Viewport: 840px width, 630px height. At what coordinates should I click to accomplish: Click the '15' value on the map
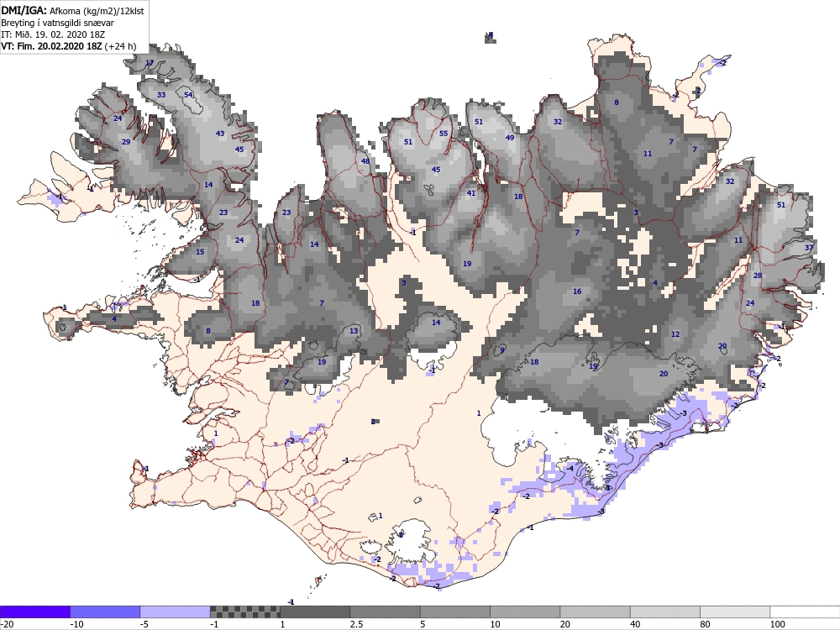click(200, 252)
